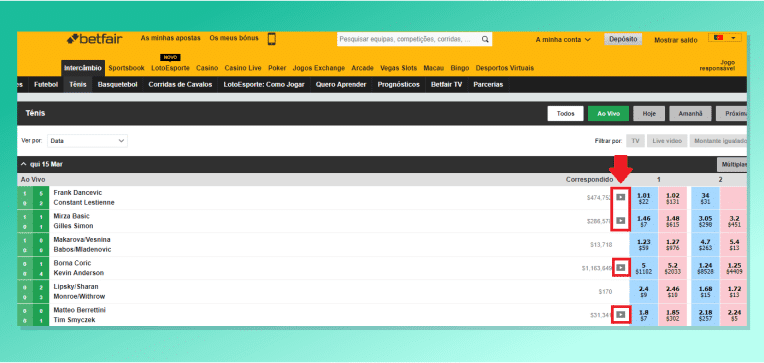Open Prognósticos menu item
The height and width of the screenshot is (363, 764).
click(x=399, y=84)
